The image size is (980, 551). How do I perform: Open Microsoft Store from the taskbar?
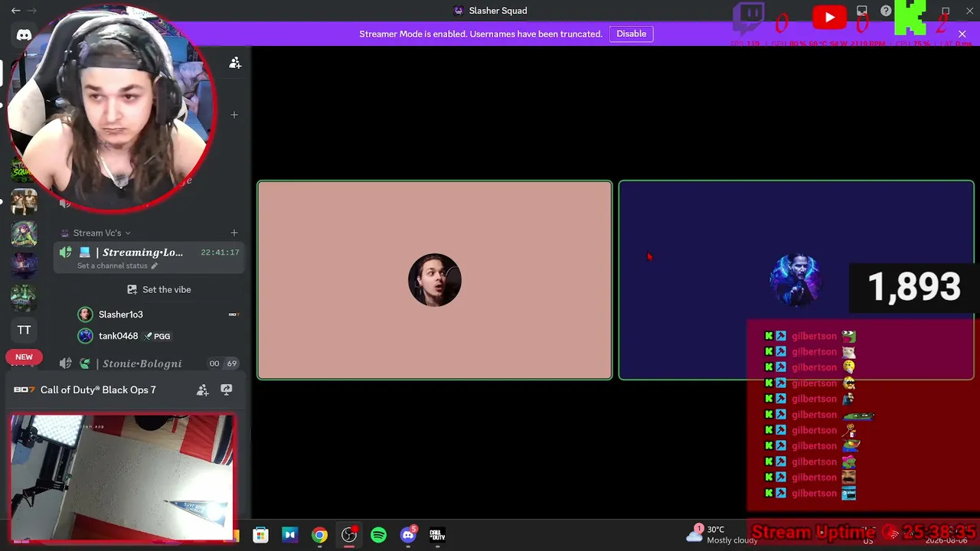pos(261,535)
